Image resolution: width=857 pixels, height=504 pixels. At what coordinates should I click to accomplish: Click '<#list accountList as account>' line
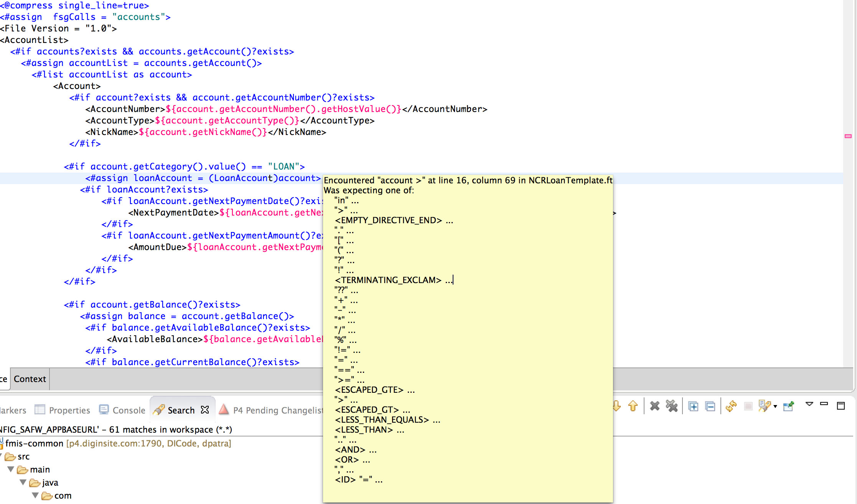click(x=112, y=74)
